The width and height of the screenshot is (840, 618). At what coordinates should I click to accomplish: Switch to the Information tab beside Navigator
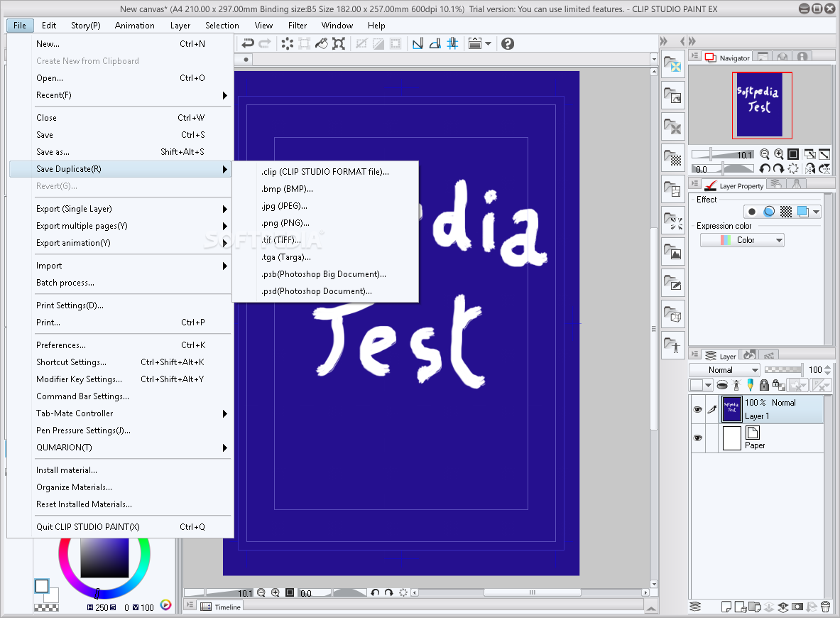point(802,57)
